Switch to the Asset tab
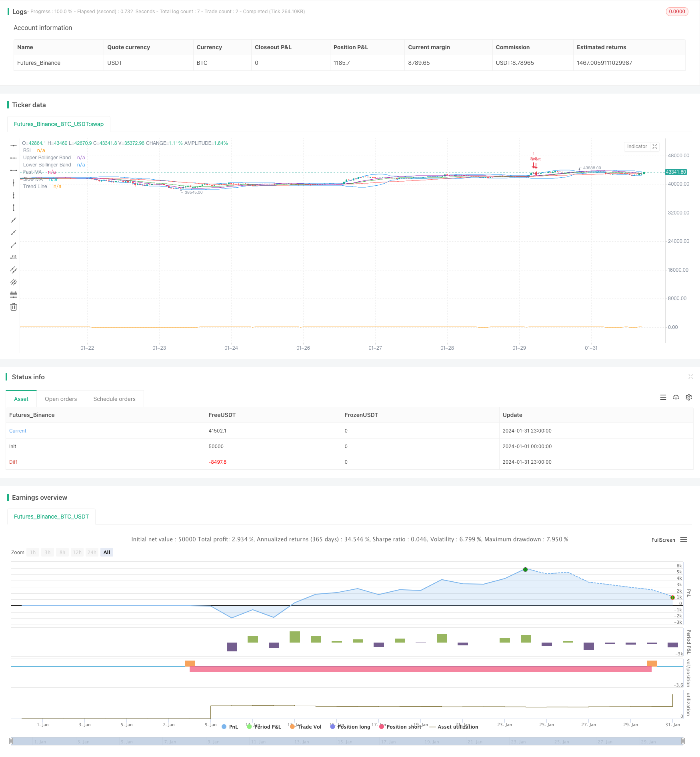This screenshot has height=757, width=700. pos(21,399)
